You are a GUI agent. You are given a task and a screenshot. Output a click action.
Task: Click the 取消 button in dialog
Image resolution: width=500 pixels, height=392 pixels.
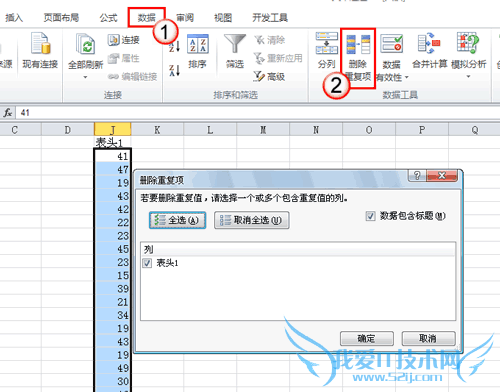point(428,339)
